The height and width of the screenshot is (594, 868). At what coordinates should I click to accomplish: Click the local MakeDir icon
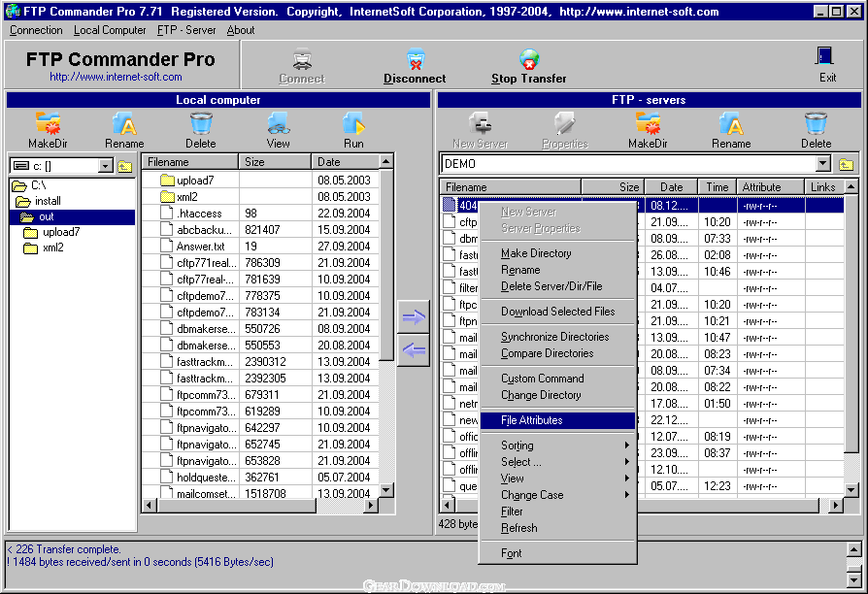pyautogui.click(x=46, y=124)
